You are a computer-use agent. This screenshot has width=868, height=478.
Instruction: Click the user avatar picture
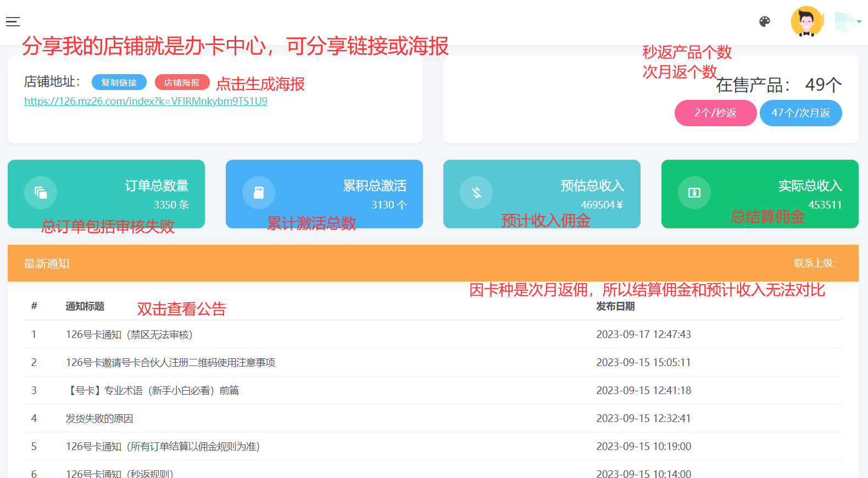click(x=806, y=21)
